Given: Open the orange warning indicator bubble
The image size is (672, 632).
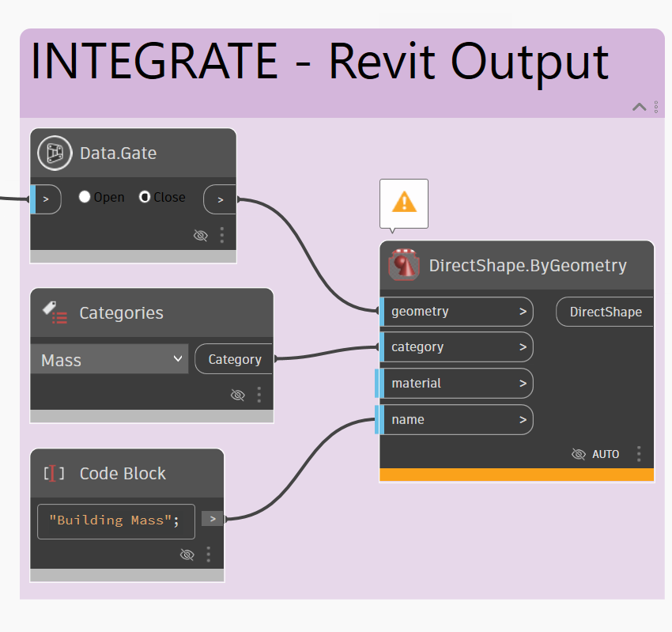Looking at the screenshot, I should click(404, 202).
